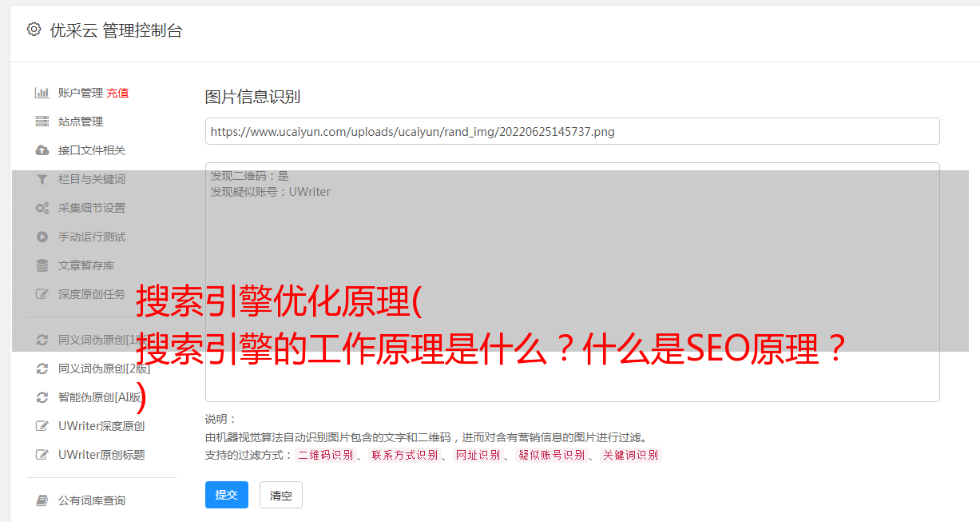Click the recognition result text area
980x522 pixels.
point(572,281)
